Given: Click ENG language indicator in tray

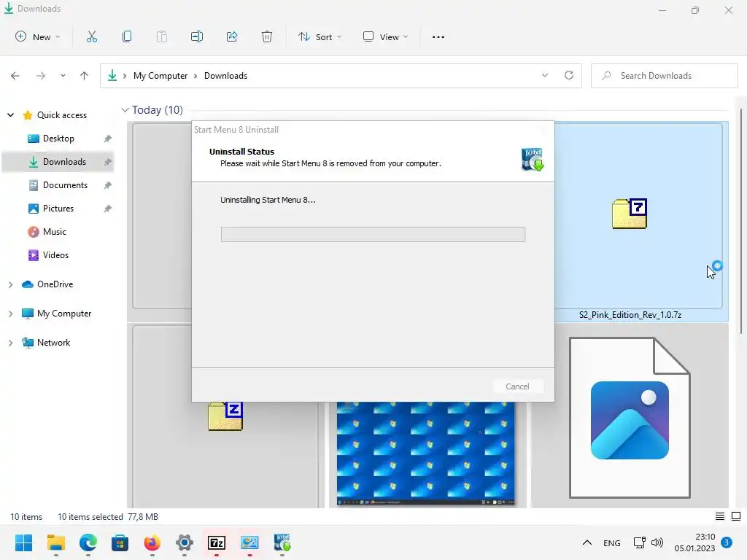Looking at the screenshot, I should (x=612, y=542).
